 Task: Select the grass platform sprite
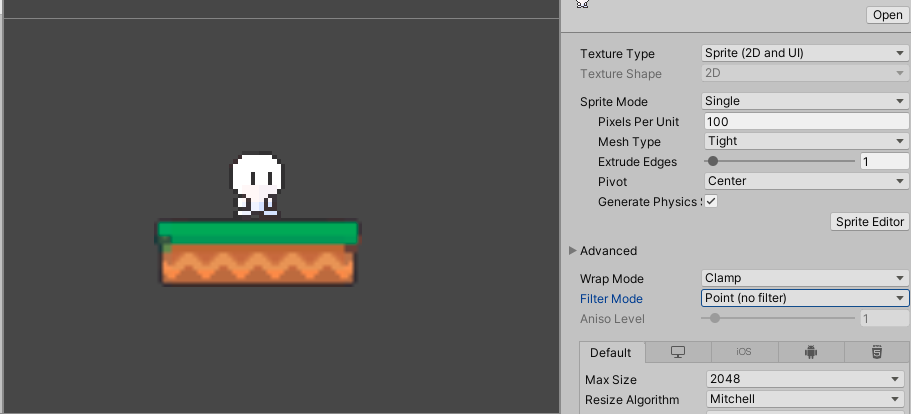point(257,253)
